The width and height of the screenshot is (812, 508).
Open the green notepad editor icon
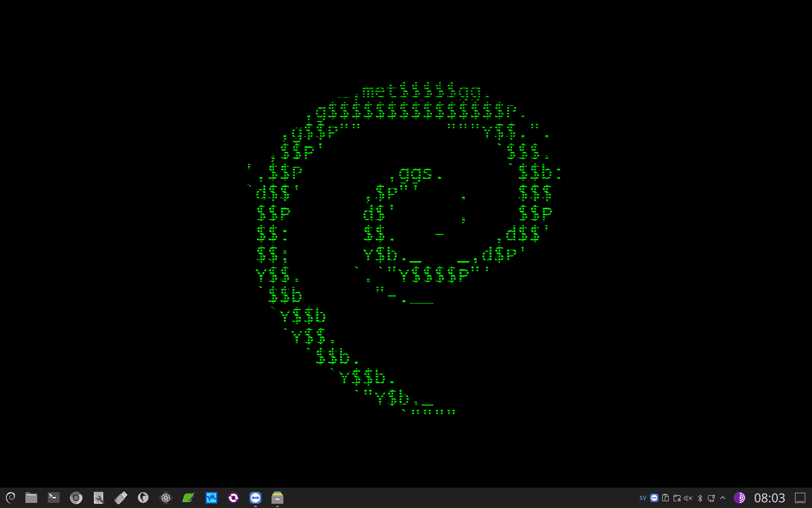[188, 497]
